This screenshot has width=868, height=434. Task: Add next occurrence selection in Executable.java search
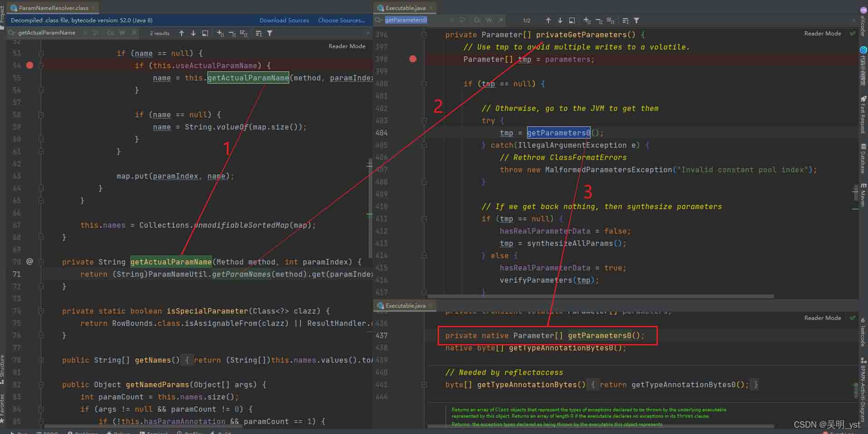(587, 20)
